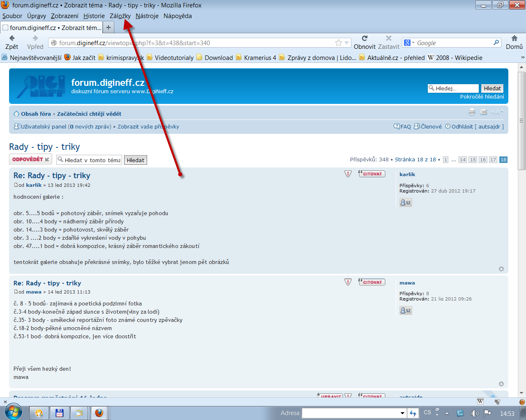Open the URL history dropdown arrow
526x420 pixels.
[346, 43]
